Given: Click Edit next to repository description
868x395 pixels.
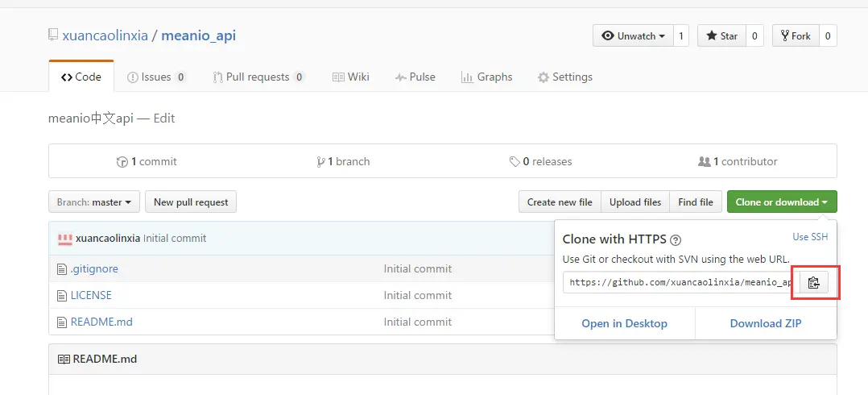Looking at the screenshot, I should 164,118.
